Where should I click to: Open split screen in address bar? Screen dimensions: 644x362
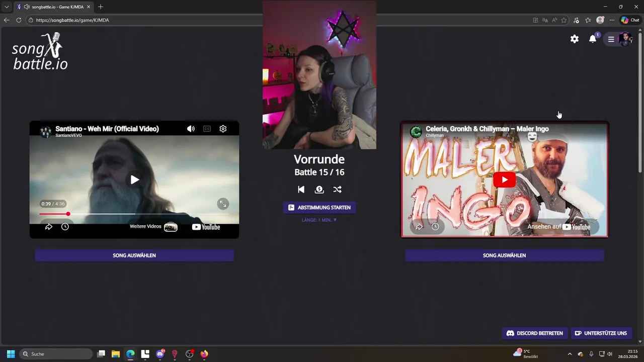click(x=535, y=20)
